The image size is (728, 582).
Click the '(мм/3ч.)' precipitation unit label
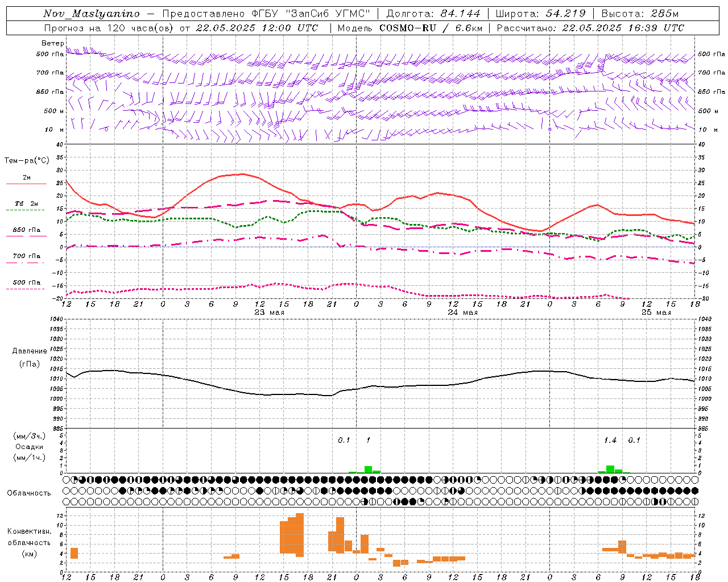click(29, 436)
